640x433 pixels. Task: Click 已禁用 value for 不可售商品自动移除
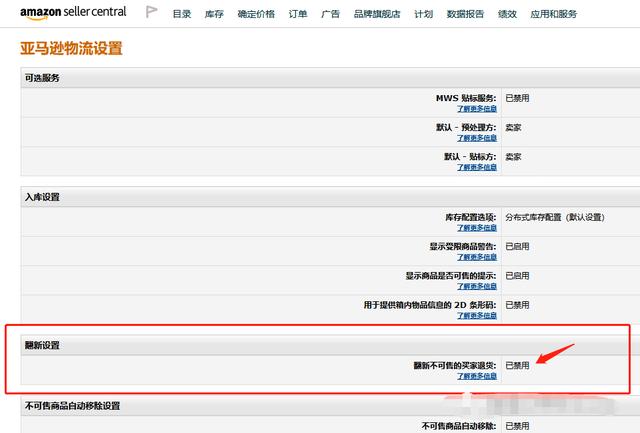[517, 426]
